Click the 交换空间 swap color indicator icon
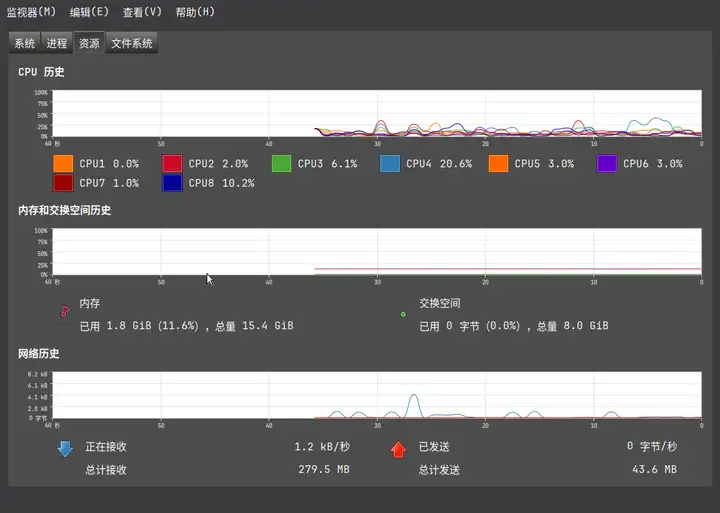Screen dimensions: 720x513 click(x=403, y=315)
